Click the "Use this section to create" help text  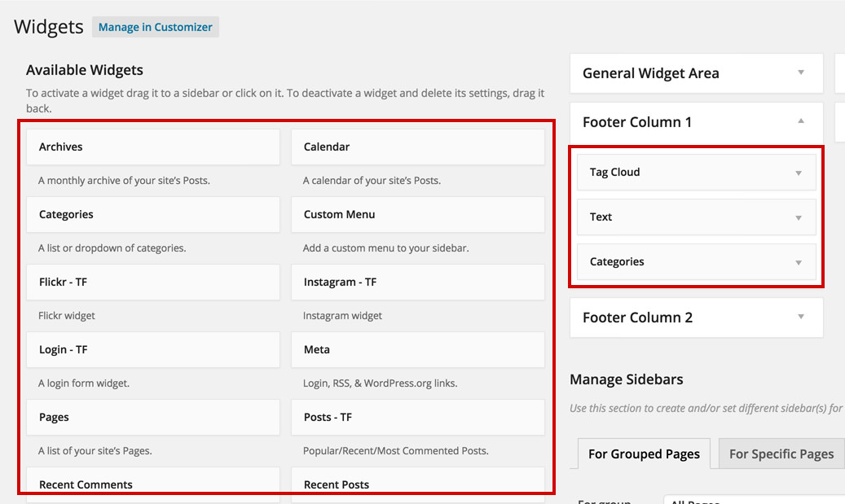point(707,408)
